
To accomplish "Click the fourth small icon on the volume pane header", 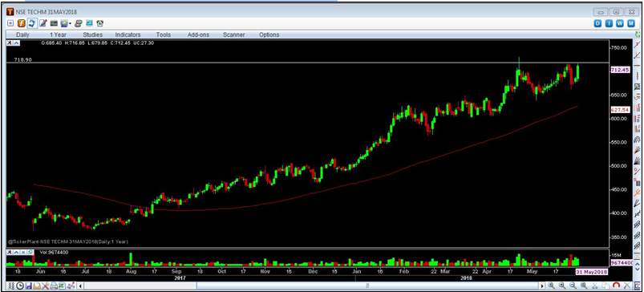I will tap(30, 252).
